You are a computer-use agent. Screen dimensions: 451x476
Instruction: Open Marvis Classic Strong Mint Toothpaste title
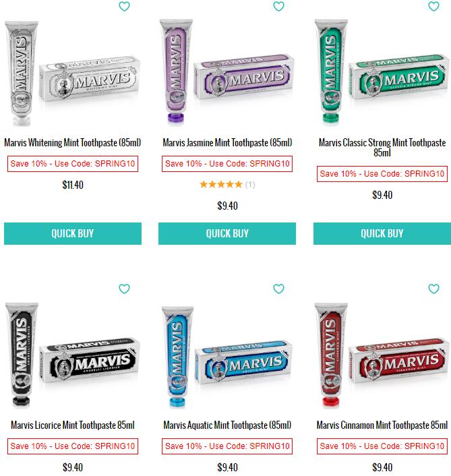coord(382,148)
